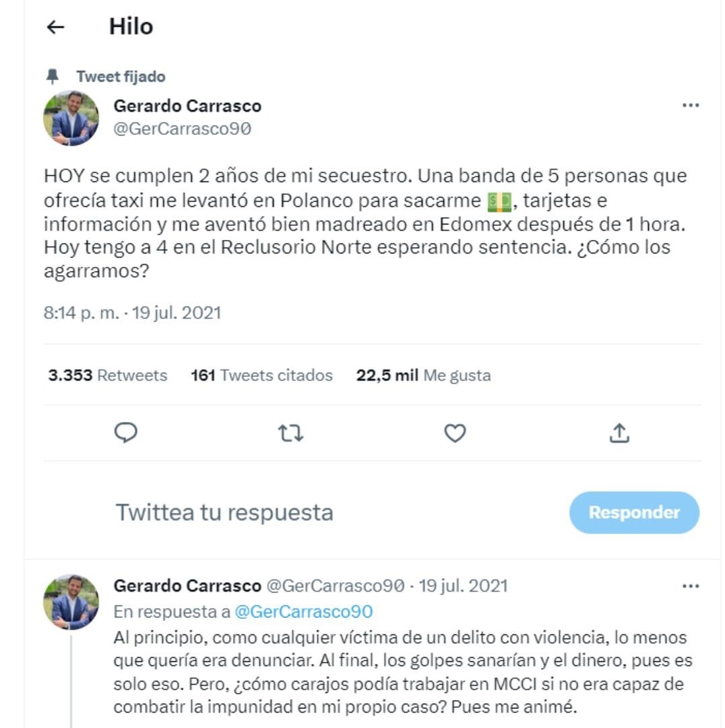725x728 pixels.
Task: Click the Responder button
Action: [634, 512]
